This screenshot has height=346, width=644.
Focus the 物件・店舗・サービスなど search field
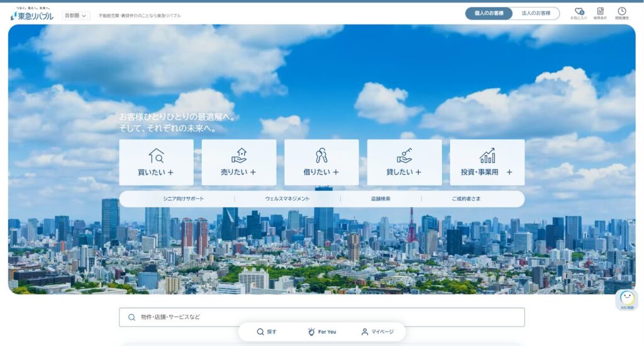pos(321,317)
